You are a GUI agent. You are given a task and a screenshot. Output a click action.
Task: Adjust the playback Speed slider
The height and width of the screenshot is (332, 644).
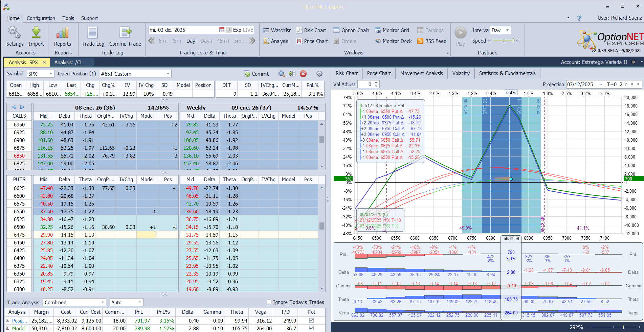coord(503,41)
